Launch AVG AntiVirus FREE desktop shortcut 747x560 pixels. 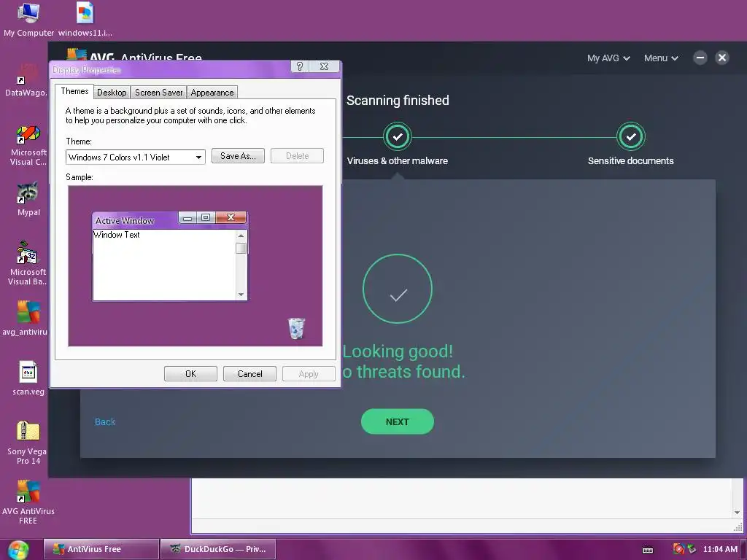[x=28, y=502]
